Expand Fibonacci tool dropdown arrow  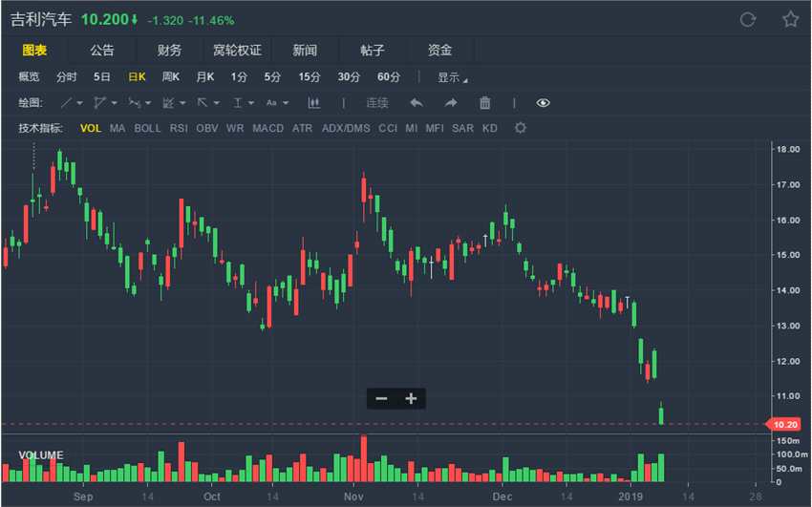point(182,103)
